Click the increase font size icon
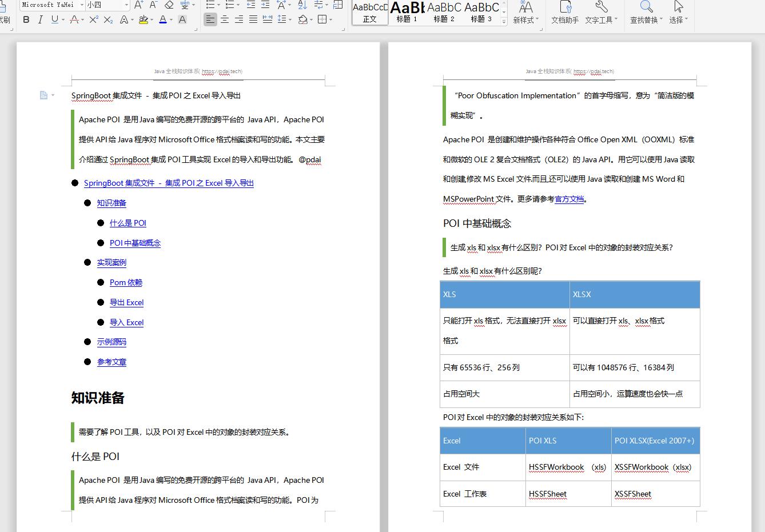This screenshot has height=532, width=765. coord(138,6)
